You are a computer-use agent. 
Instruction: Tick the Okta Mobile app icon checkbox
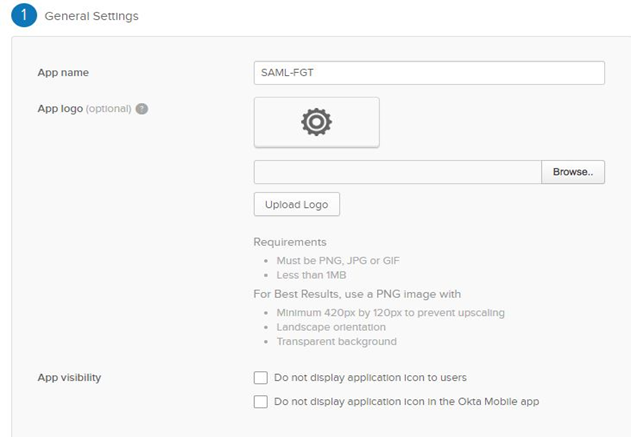click(261, 401)
